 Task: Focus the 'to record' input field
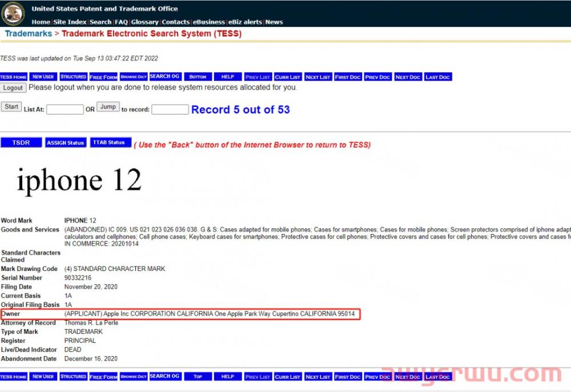pyautogui.click(x=170, y=109)
